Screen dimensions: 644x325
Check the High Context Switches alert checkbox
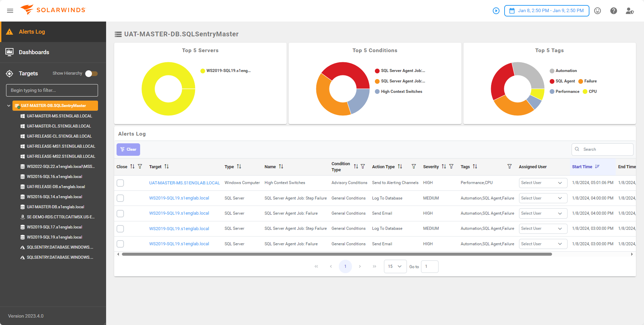pos(120,183)
